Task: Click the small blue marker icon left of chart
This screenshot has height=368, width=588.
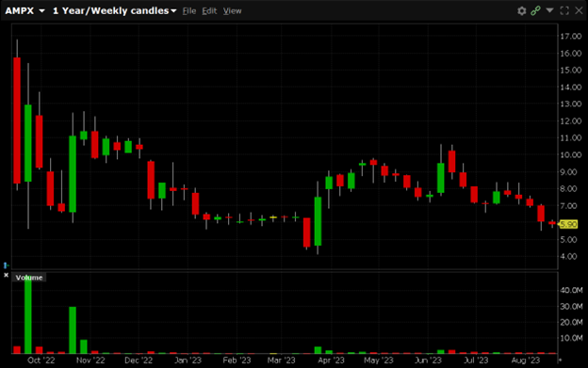Action: [6, 265]
